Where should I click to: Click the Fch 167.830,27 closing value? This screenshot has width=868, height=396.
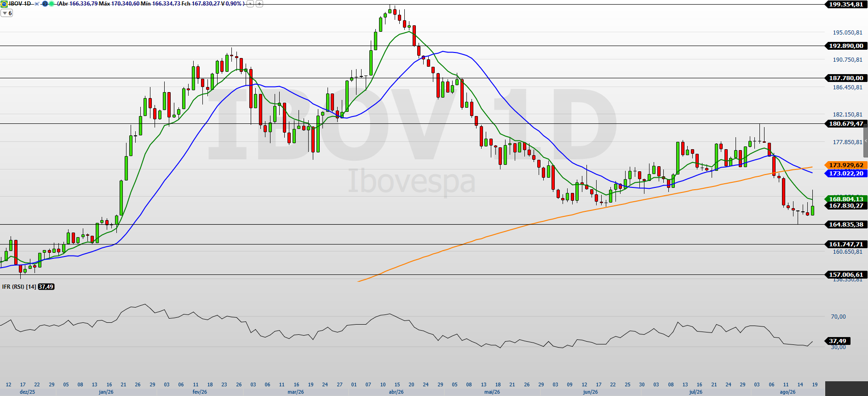pyautogui.click(x=201, y=4)
